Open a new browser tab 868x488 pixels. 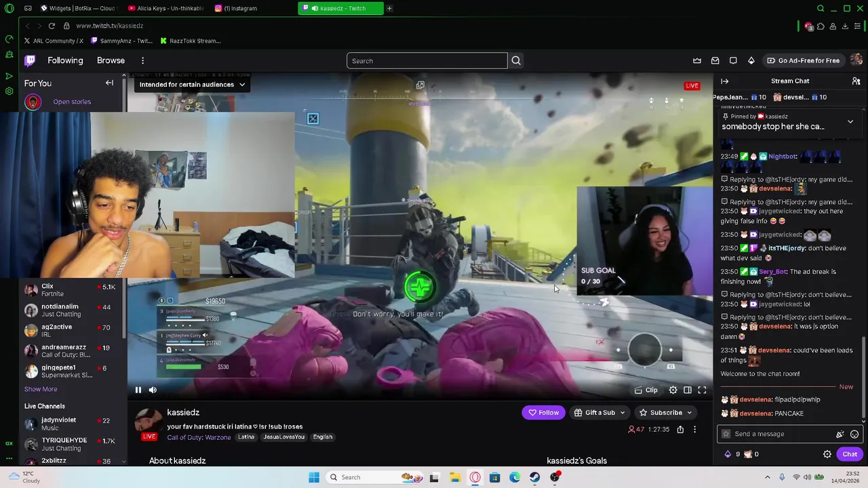pyautogui.click(x=389, y=8)
